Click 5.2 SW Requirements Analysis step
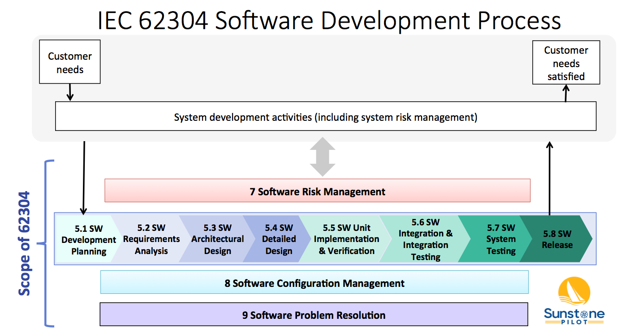The image size is (644, 335). [x=152, y=239]
